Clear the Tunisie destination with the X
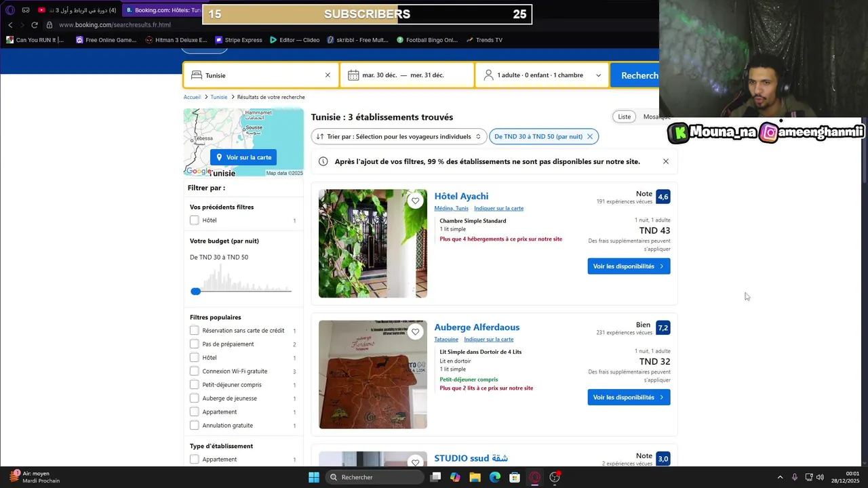 (328, 75)
